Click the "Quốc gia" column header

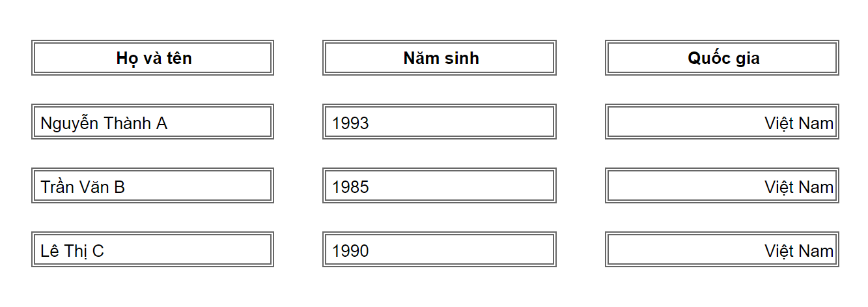[x=723, y=58]
